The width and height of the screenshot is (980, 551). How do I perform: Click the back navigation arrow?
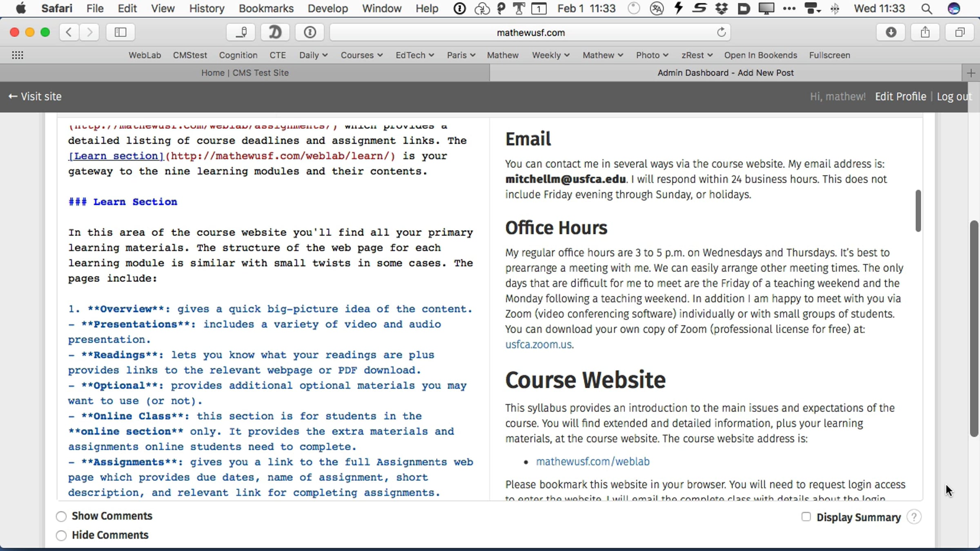pos(69,32)
